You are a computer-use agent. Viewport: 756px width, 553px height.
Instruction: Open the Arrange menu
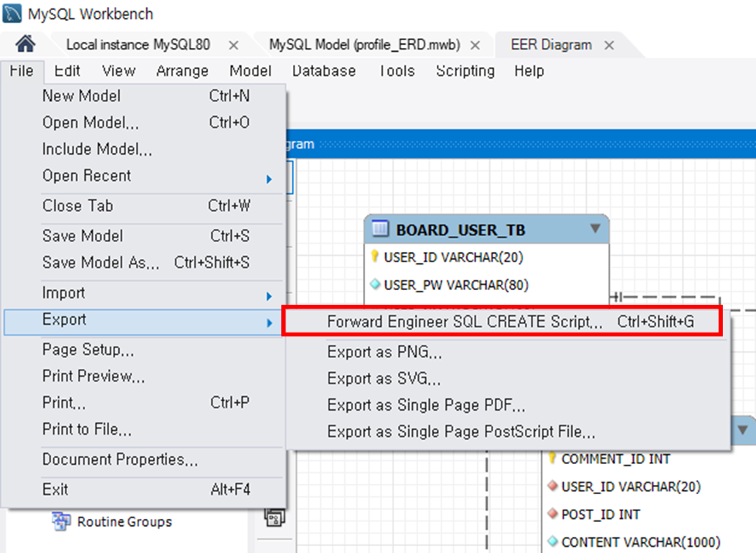click(182, 71)
